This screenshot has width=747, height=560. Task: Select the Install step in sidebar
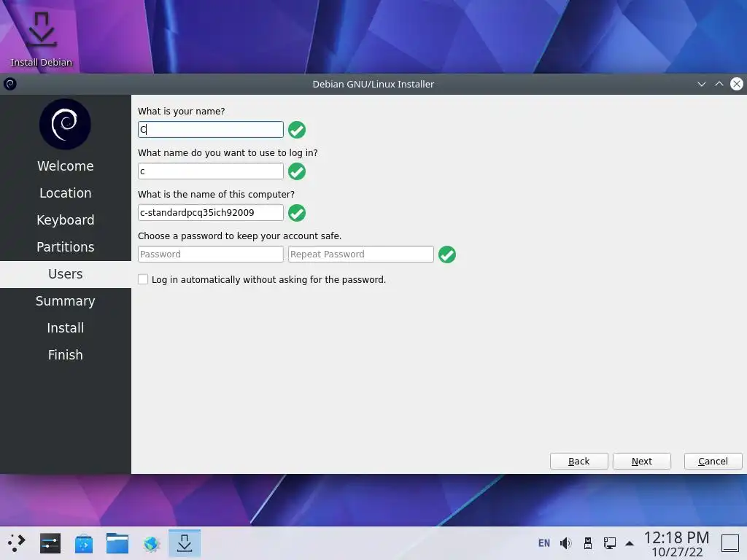tap(65, 328)
